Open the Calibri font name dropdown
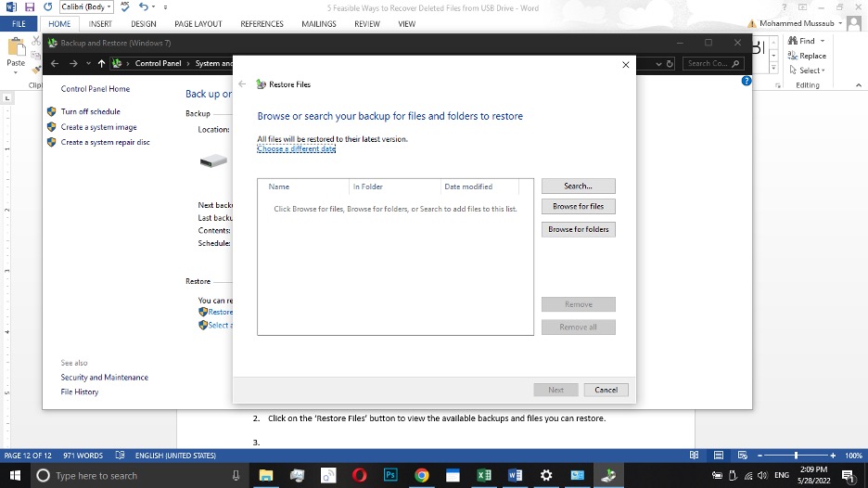The height and width of the screenshot is (488, 868). [109, 7]
